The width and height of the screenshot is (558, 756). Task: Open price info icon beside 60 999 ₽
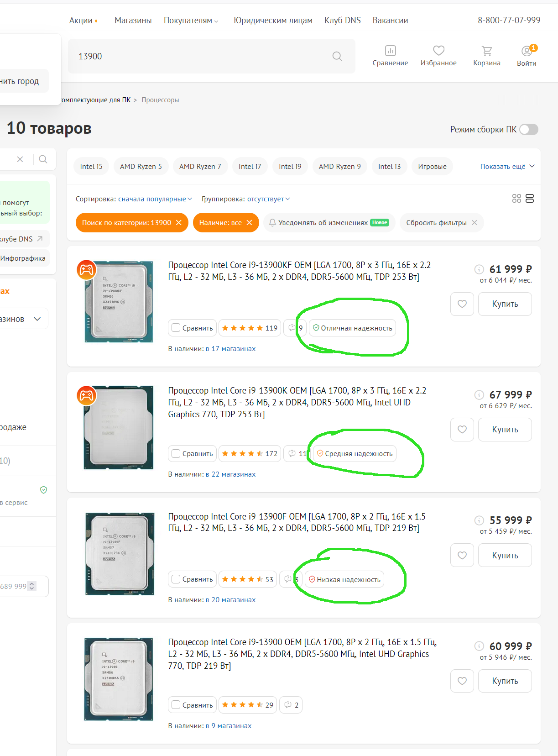click(479, 646)
